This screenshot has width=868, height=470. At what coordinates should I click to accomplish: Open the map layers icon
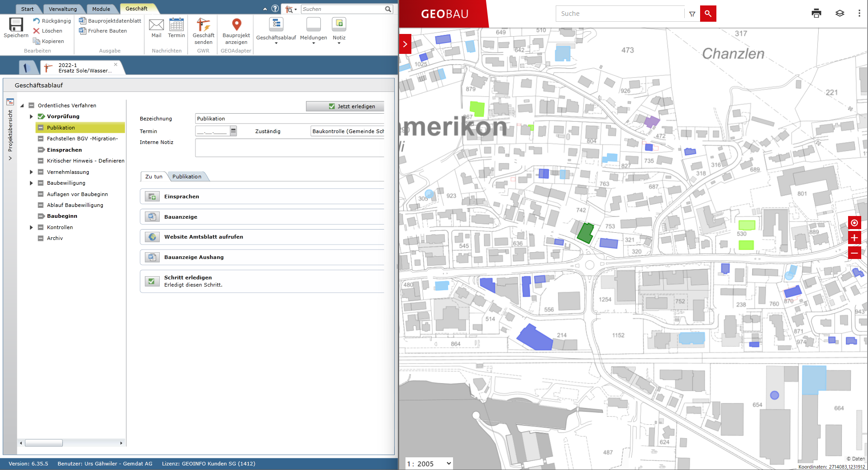coord(839,14)
